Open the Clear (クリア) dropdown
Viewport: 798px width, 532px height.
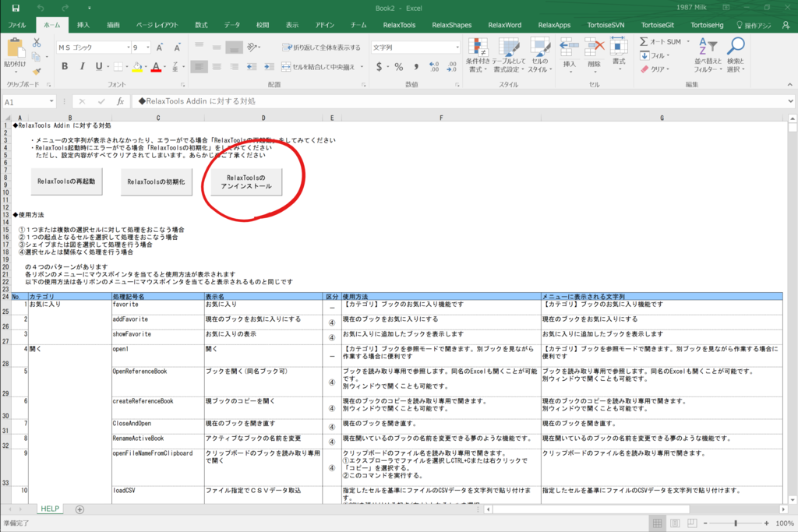[655, 69]
